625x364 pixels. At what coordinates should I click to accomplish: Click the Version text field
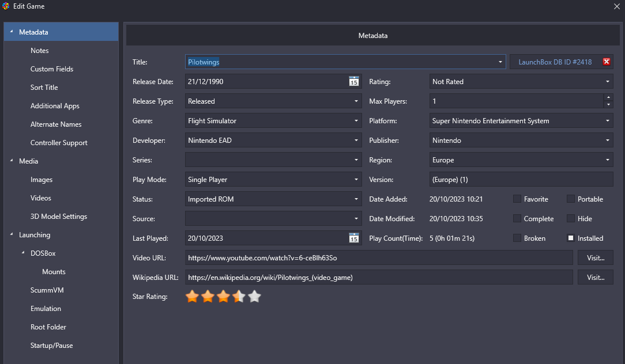point(521,180)
